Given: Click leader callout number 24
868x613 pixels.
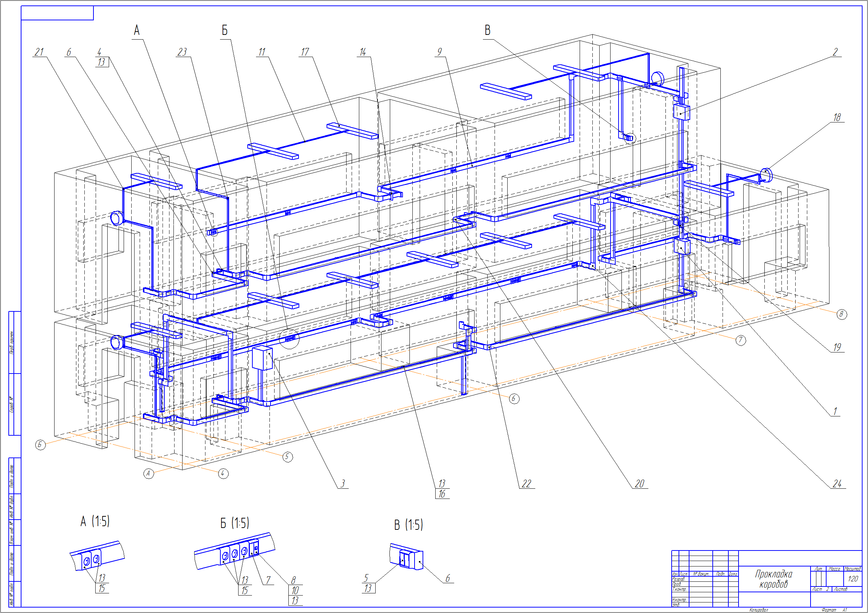Looking at the screenshot, I should [837, 484].
